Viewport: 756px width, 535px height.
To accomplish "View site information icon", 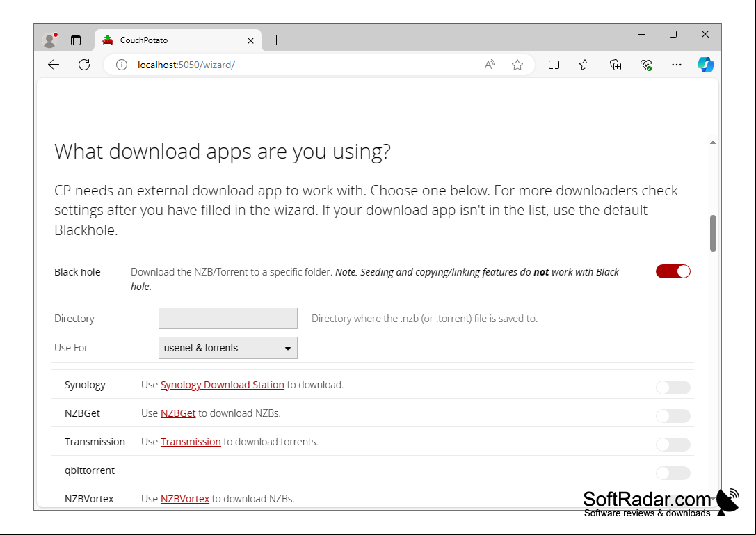I will (x=122, y=65).
